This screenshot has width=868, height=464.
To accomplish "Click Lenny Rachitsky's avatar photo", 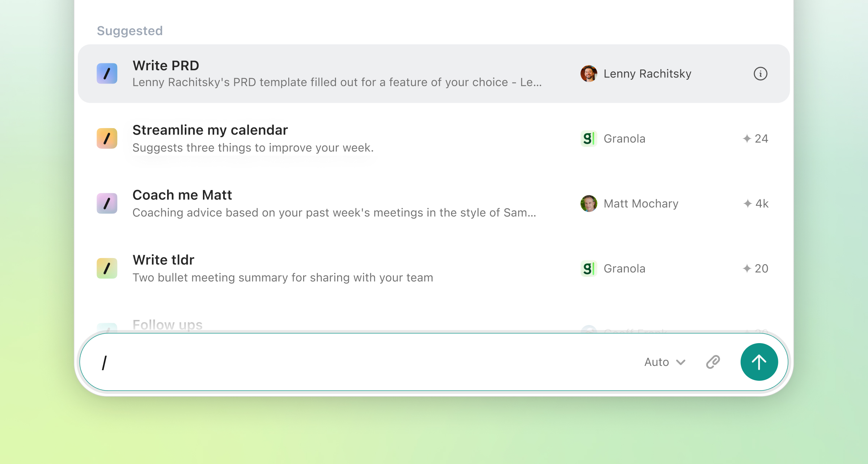I will (588, 74).
